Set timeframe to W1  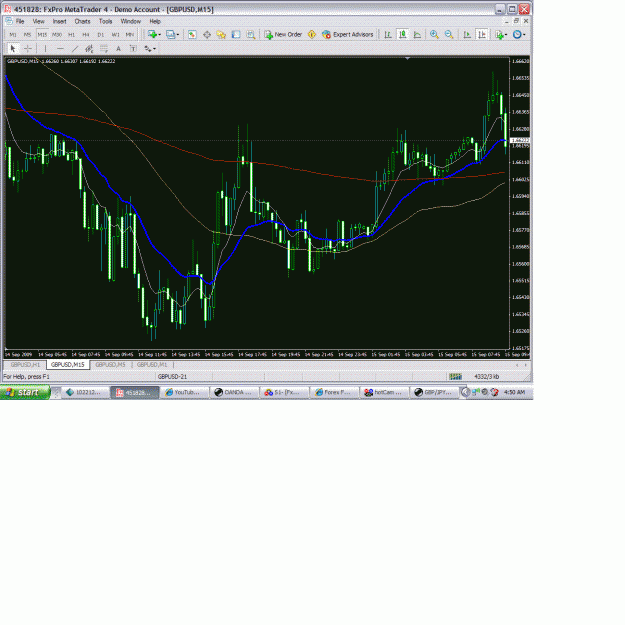point(115,35)
